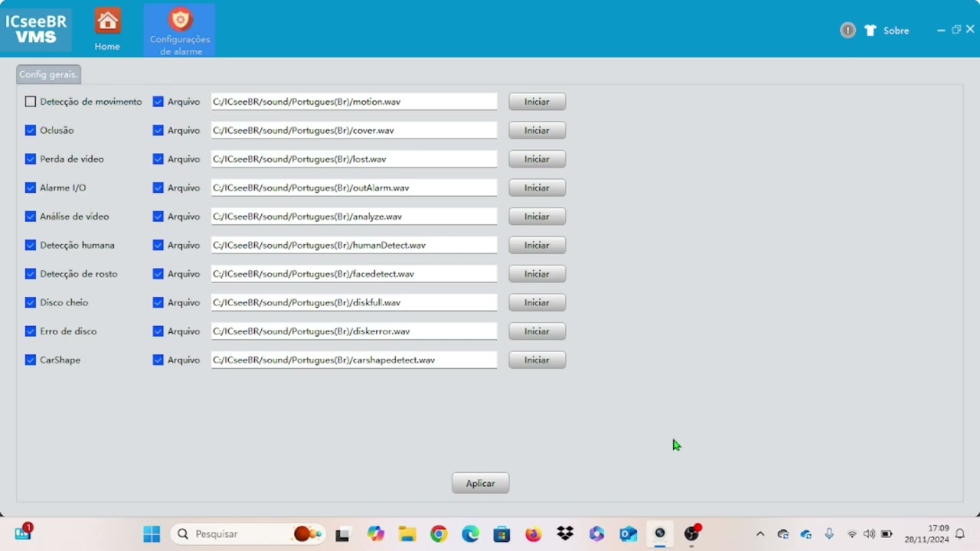Click Iniciar for diskerror.wav

[537, 331]
